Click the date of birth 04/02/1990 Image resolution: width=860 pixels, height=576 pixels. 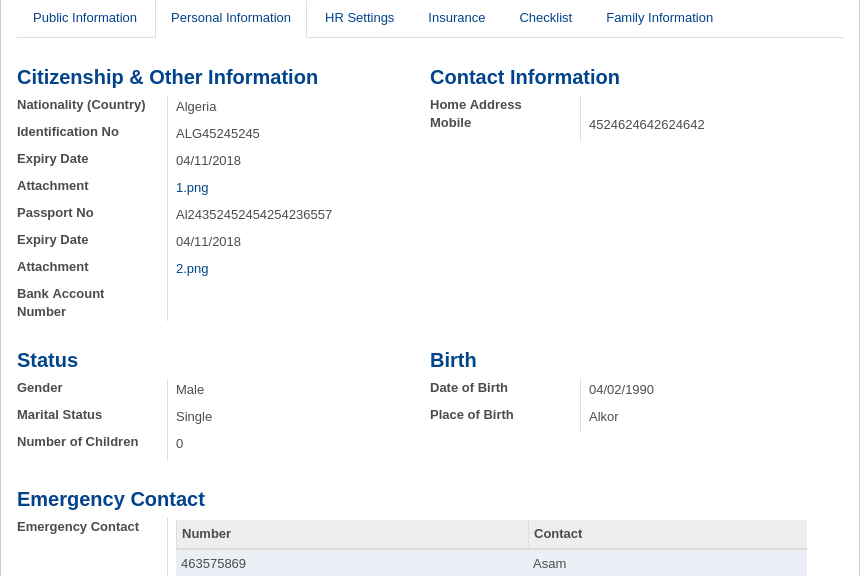621,390
